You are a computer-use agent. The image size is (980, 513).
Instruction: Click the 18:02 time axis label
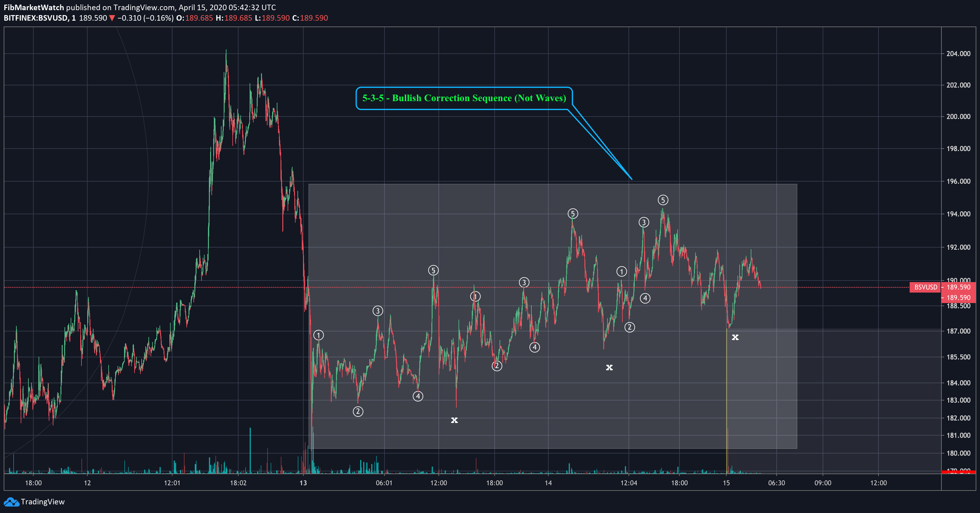pos(238,483)
